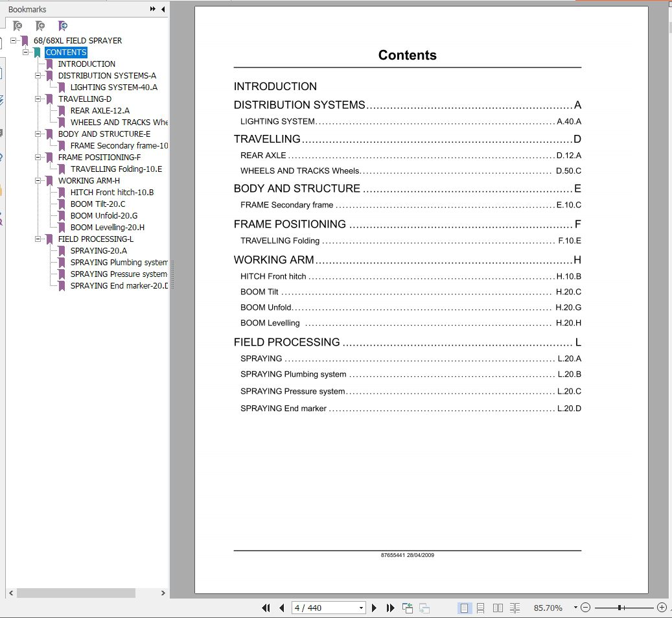672x618 pixels.
Task: Open the REAR AXLE-12.A bookmark
Action: click(x=100, y=111)
